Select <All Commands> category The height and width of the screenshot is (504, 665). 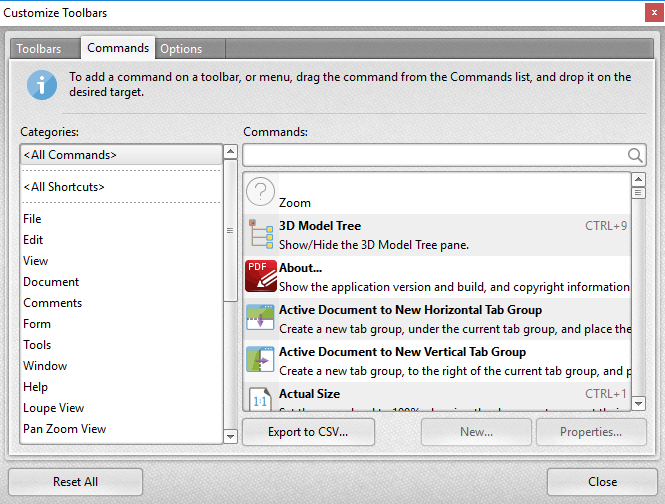coord(121,155)
